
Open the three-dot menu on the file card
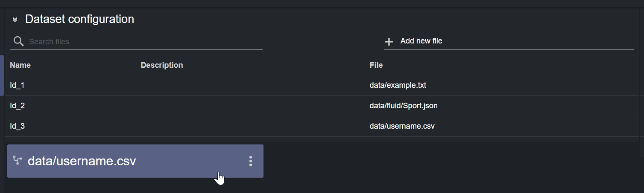pos(251,161)
